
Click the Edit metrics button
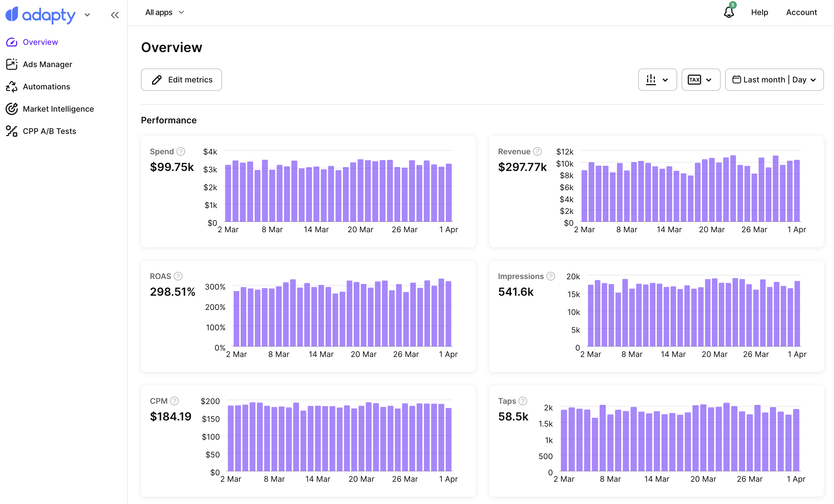pos(181,79)
